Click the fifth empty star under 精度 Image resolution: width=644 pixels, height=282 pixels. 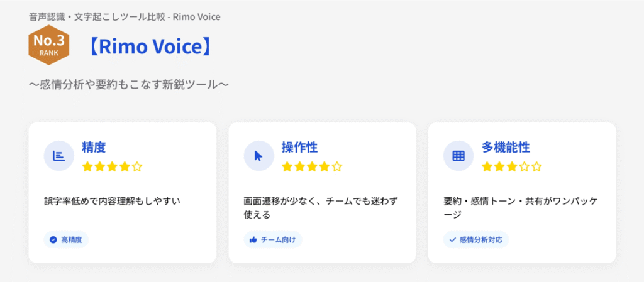click(x=137, y=166)
